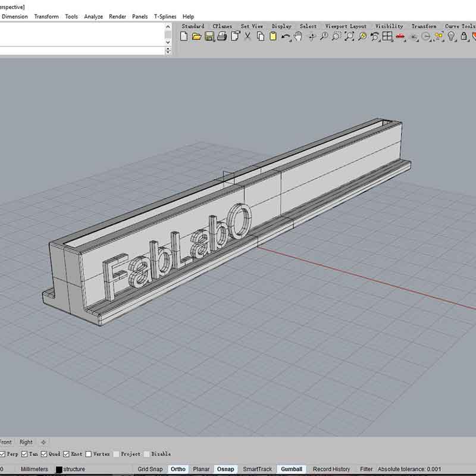Switch to the CPlanes toolbar tab
476x476 pixels.
point(222,26)
